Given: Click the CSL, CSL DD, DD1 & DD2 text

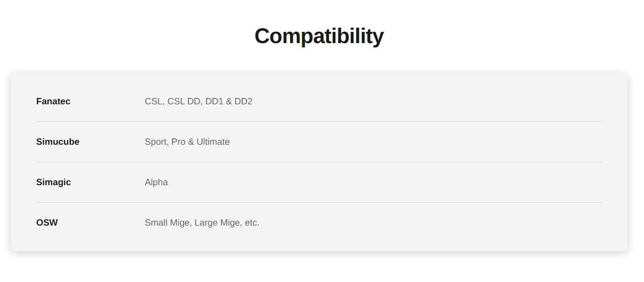Looking at the screenshot, I should click(x=199, y=101).
